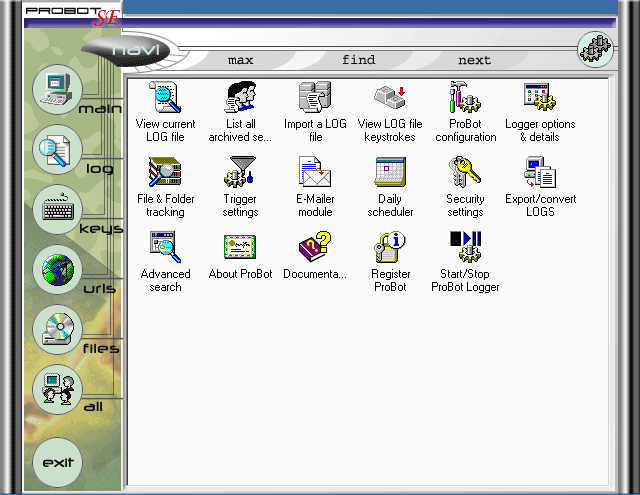
Task: Open View current LOG file icon
Action: tap(165, 97)
